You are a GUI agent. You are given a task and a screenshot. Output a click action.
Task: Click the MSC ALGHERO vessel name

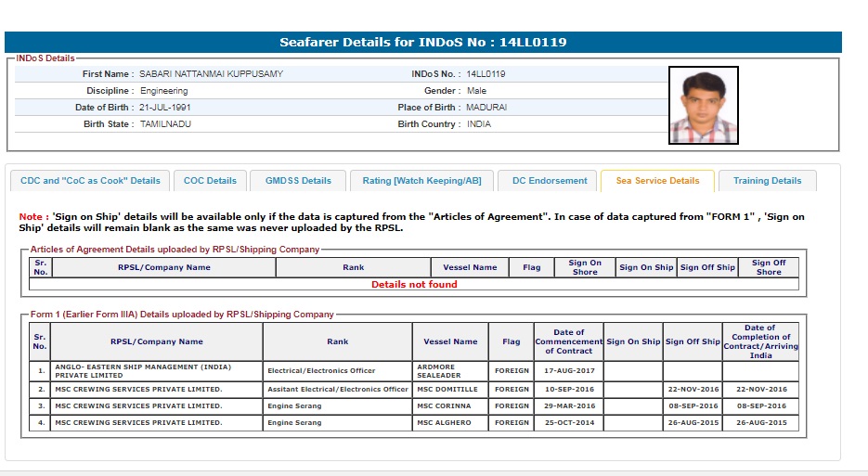(x=450, y=423)
